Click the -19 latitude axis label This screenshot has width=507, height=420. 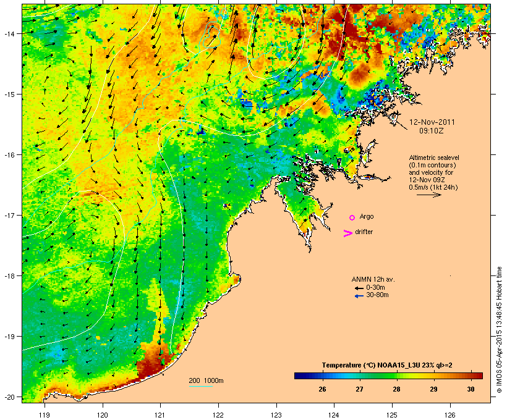point(9,337)
